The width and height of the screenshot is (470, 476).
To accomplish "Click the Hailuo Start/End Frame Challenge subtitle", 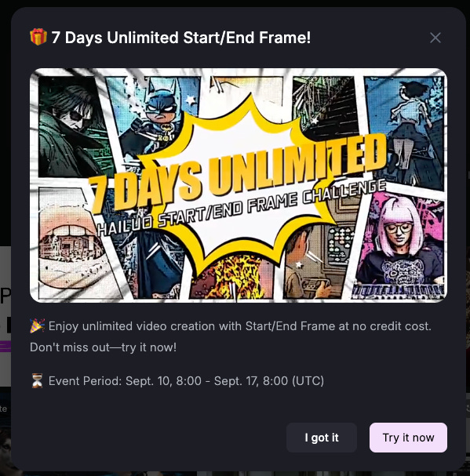I will (x=242, y=208).
